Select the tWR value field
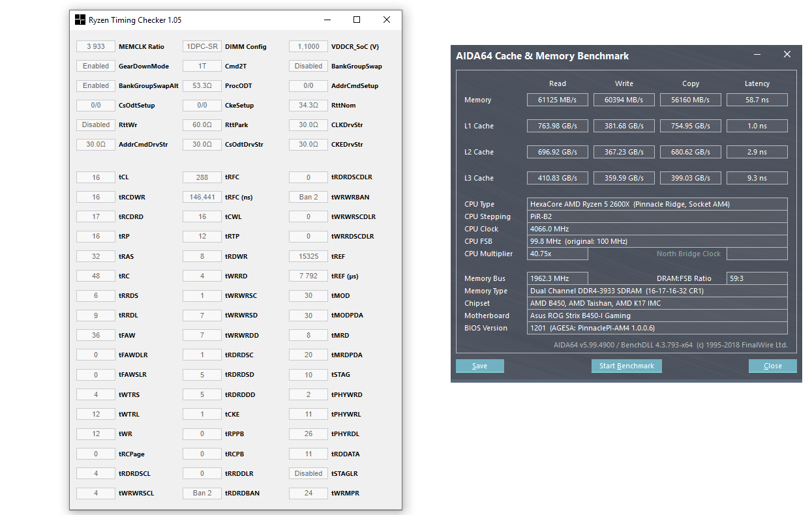The width and height of the screenshot is (812, 515). [96, 434]
